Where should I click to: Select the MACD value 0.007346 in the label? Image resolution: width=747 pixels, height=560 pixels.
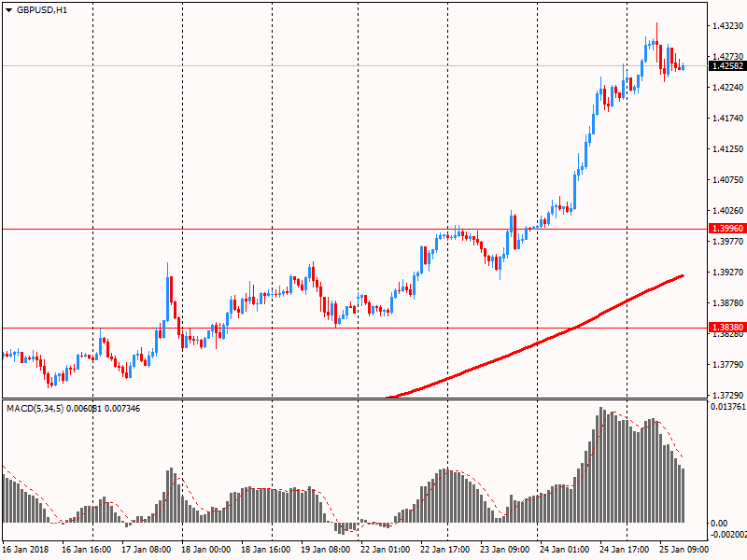(122, 409)
